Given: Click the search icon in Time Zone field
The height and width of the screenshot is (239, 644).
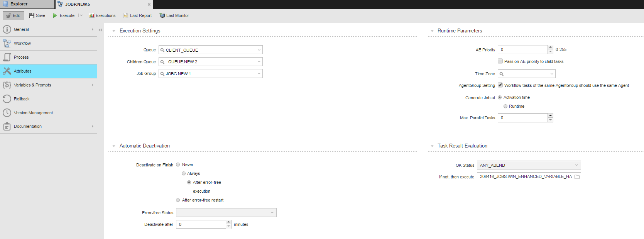Looking at the screenshot, I should coord(502,74).
